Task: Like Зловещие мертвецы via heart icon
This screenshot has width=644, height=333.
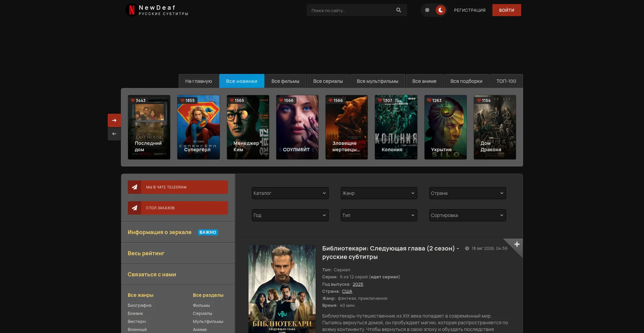Action: pos(330,100)
